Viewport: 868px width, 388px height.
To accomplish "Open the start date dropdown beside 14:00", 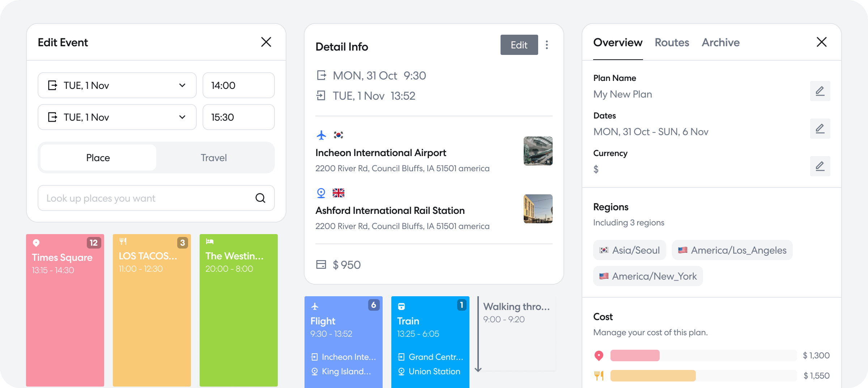I will 117,85.
